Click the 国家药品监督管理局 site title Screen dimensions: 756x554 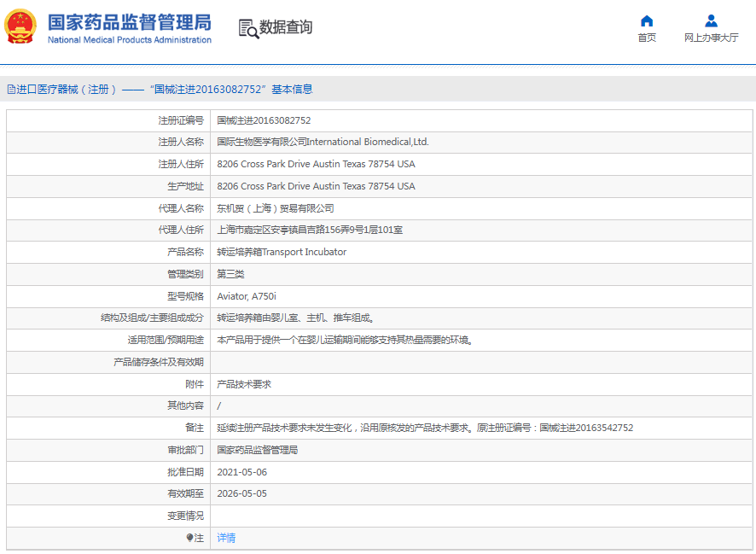point(129,21)
